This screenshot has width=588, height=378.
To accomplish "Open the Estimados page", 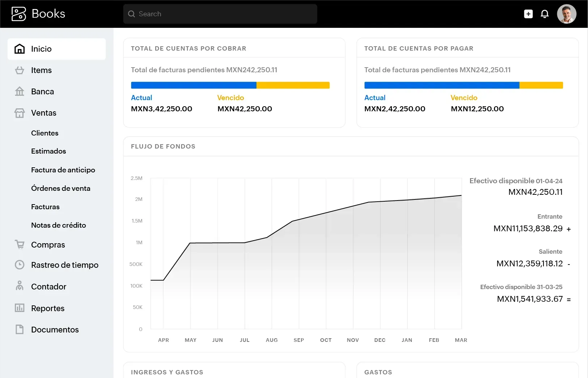I will pos(48,151).
